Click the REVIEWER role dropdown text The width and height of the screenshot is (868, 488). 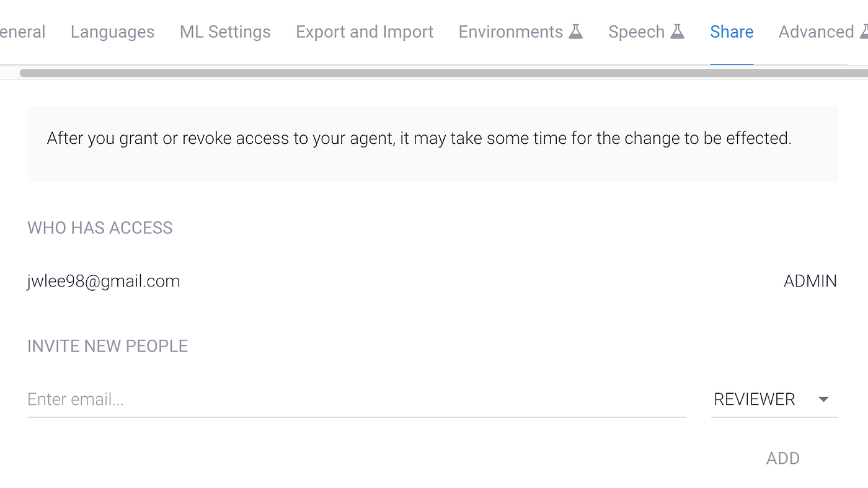(x=754, y=399)
